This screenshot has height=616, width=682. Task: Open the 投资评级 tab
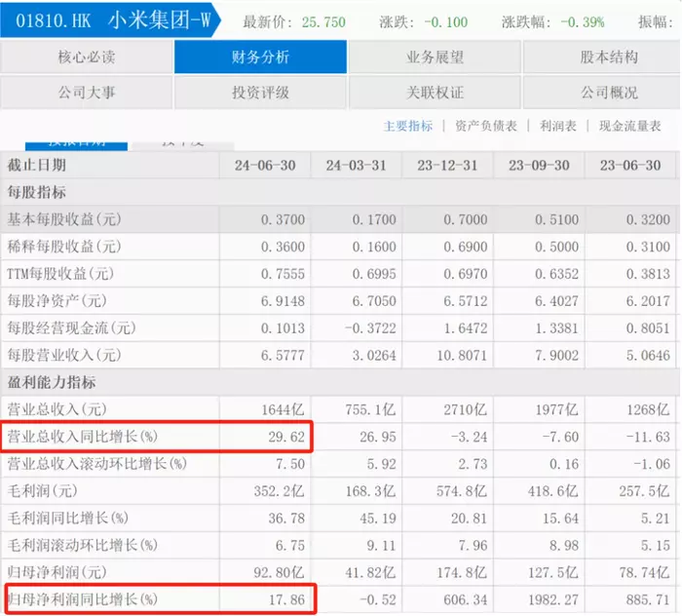pyautogui.click(x=260, y=93)
